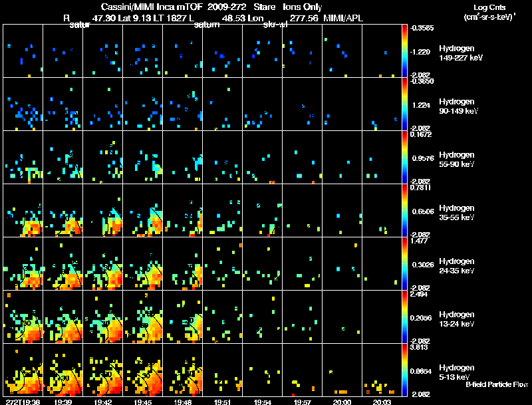532x405 pixels.
Task: Select the 13-24 keV panel at 19:48
Action: coord(183,317)
